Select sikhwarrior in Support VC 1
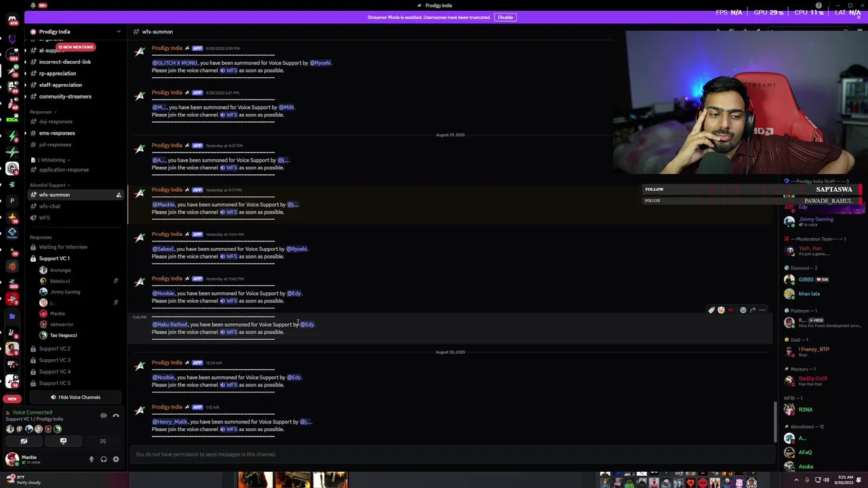 coord(61,324)
